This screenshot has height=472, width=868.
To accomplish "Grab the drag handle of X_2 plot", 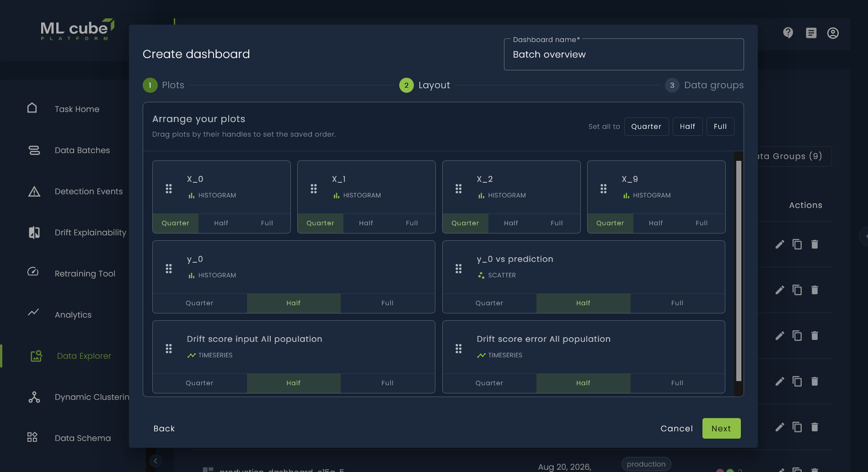I will (459, 189).
